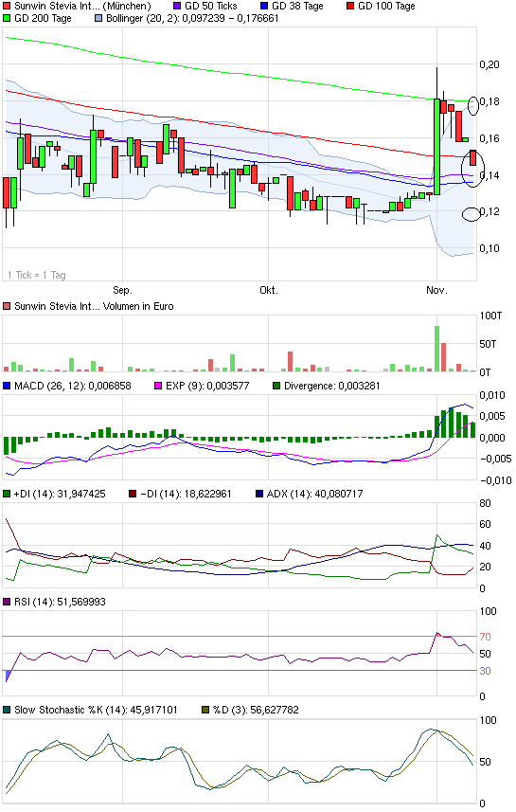516x812 pixels.
Task: Select the Volumen in Euro panel label
Action: (x=94, y=307)
